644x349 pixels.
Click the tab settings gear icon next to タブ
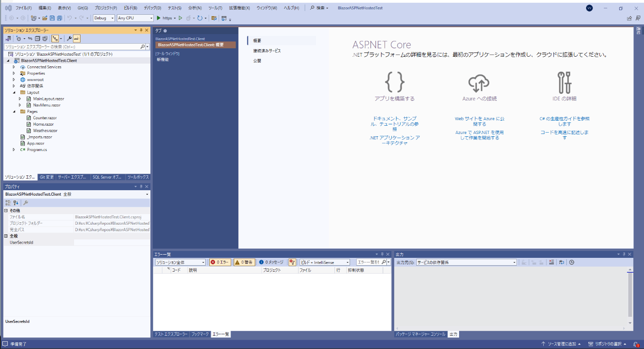point(165,30)
